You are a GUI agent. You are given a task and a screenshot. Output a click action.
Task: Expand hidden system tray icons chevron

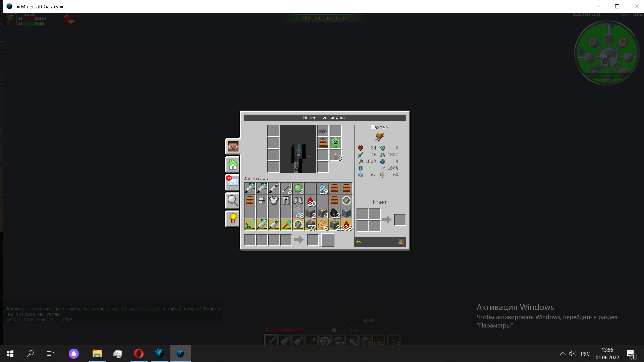[x=562, y=354]
